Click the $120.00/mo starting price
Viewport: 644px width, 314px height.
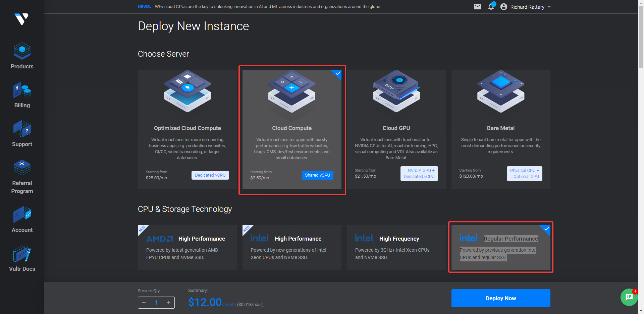pos(471,176)
